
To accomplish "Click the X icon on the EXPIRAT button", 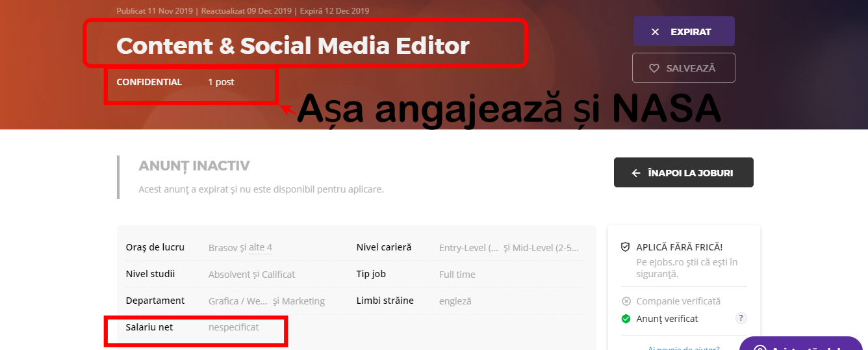I will (655, 32).
